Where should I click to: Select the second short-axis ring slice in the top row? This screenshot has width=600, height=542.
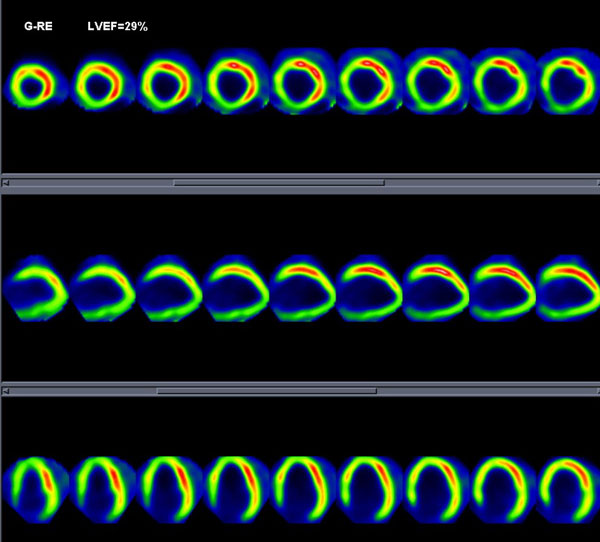[100, 84]
